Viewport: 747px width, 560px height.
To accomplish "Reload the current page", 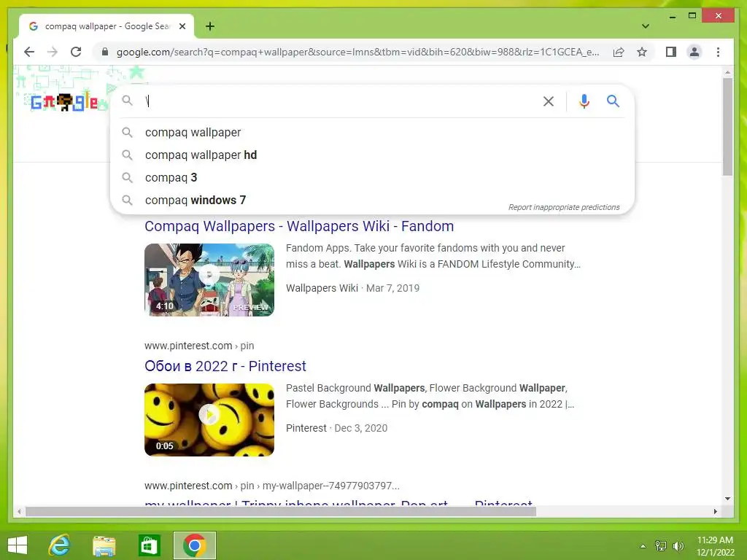I will 76,52.
